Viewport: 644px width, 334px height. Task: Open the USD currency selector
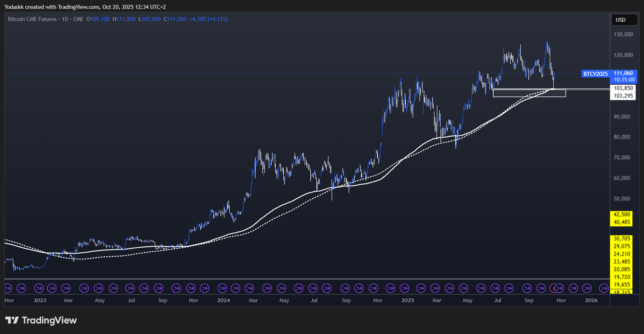point(624,20)
